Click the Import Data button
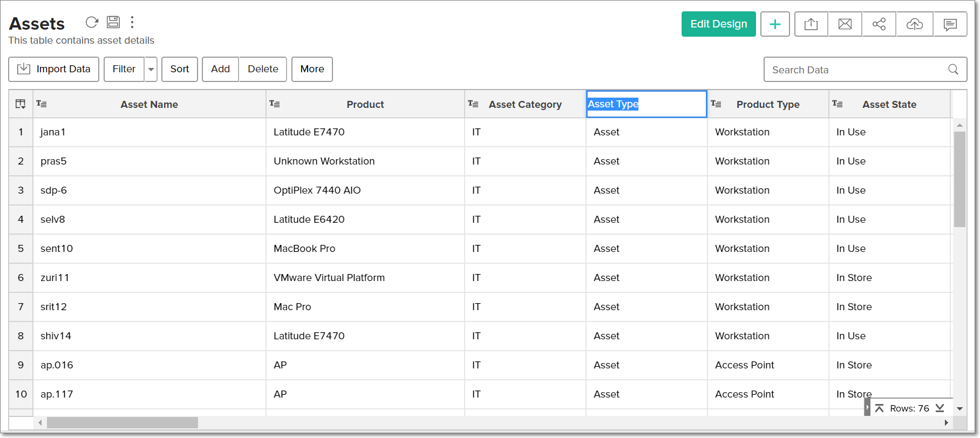Screen dimensions: 980x438 point(54,69)
